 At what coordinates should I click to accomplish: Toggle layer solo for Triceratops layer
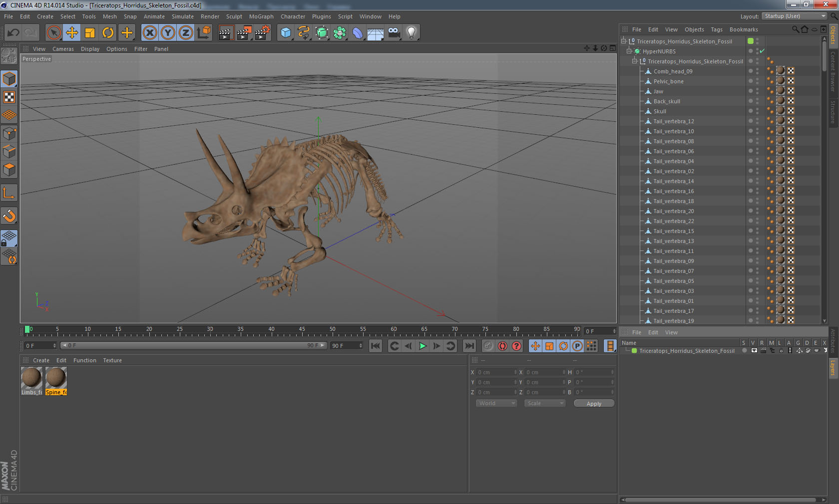tap(744, 350)
